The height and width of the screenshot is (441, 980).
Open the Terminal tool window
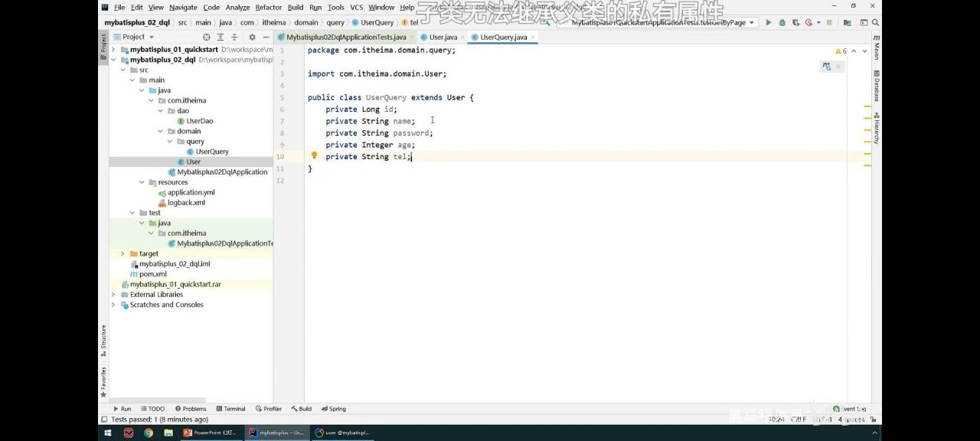click(230, 409)
